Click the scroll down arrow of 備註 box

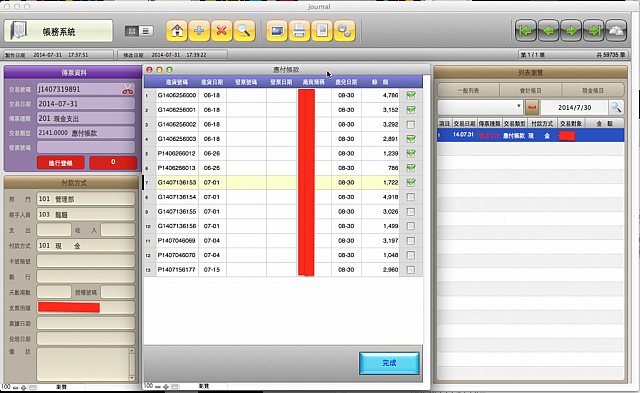[x=132, y=378]
